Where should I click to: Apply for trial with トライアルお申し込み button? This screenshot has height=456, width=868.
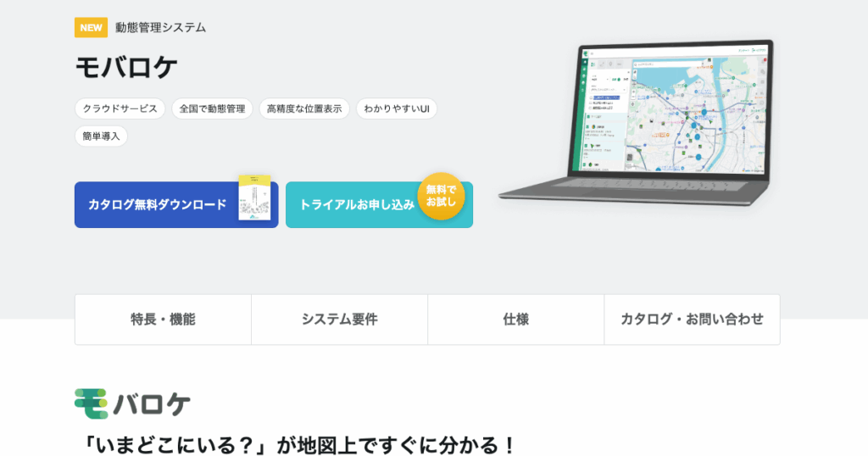pyautogui.click(x=357, y=204)
